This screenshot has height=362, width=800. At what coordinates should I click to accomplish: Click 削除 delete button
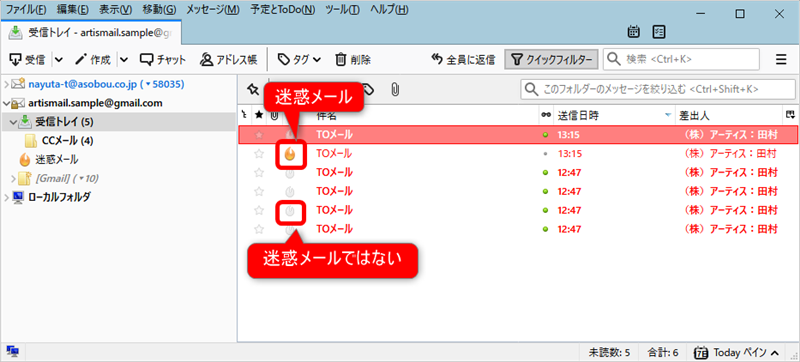[x=353, y=60]
